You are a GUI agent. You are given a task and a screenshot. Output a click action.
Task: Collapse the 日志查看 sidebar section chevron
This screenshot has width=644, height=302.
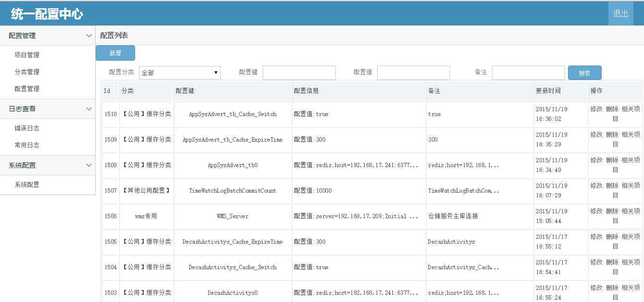coord(89,109)
